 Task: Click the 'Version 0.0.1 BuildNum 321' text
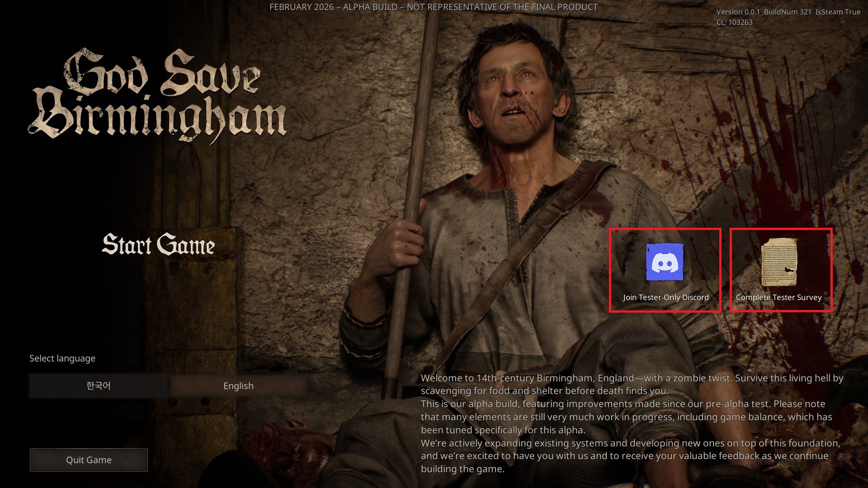(764, 12)
